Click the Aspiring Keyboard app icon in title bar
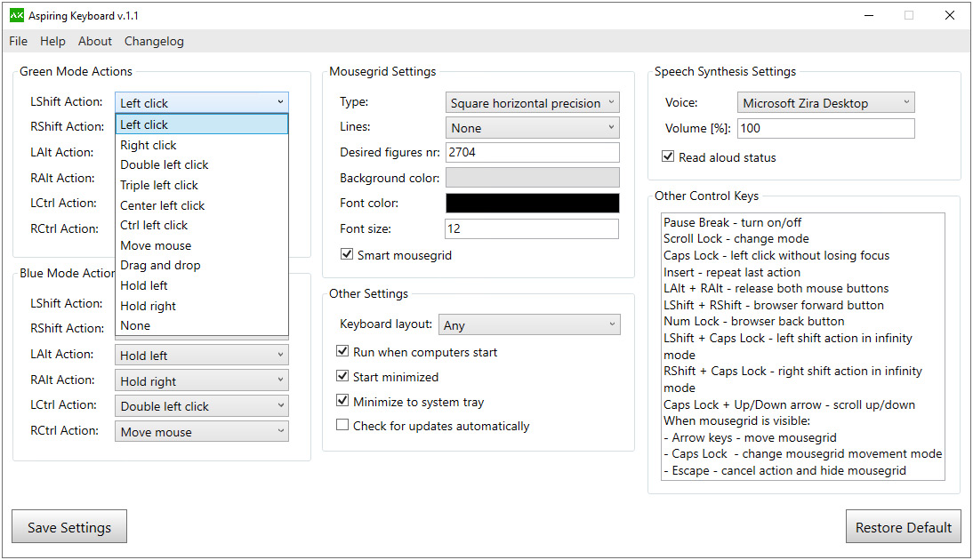This screenshot has width=973, height=560. (17, 15)
